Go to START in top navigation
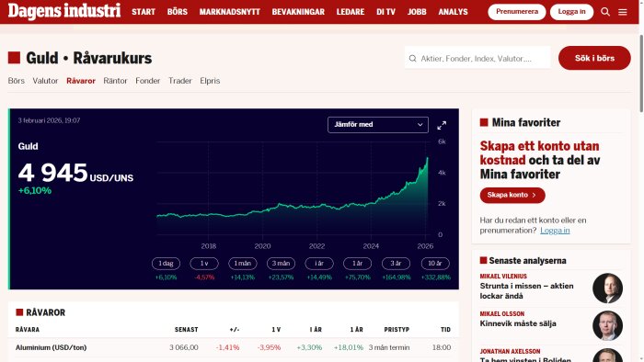 pos(144,12)
